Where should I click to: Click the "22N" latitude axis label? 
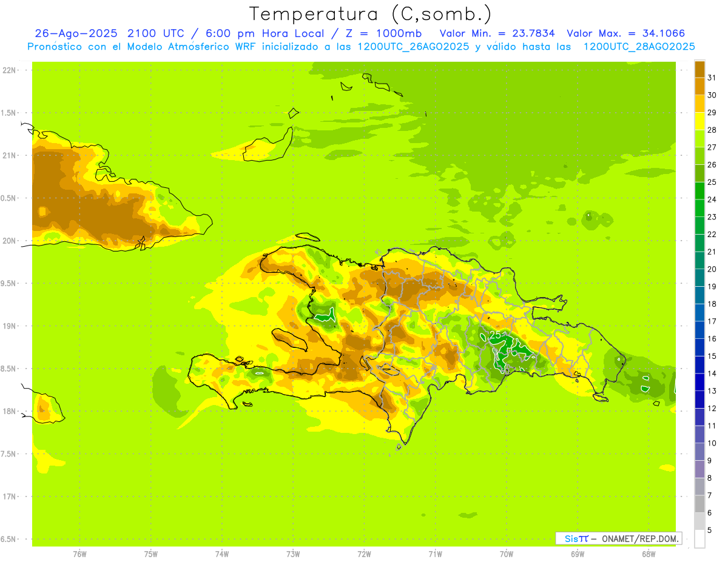[x=10, y=70]
